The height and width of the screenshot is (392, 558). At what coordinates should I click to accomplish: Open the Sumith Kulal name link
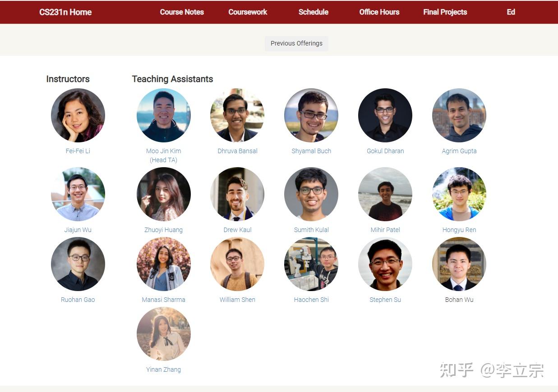click(311, 230)
